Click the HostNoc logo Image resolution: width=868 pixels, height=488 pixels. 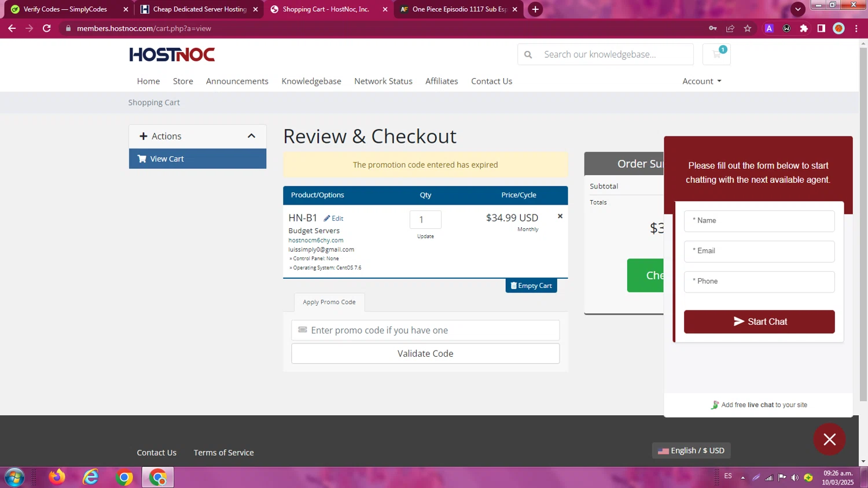[172, 54]
